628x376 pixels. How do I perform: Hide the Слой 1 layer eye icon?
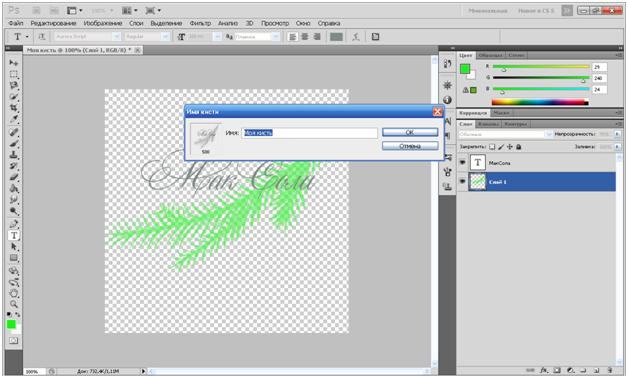coord(462,181)
